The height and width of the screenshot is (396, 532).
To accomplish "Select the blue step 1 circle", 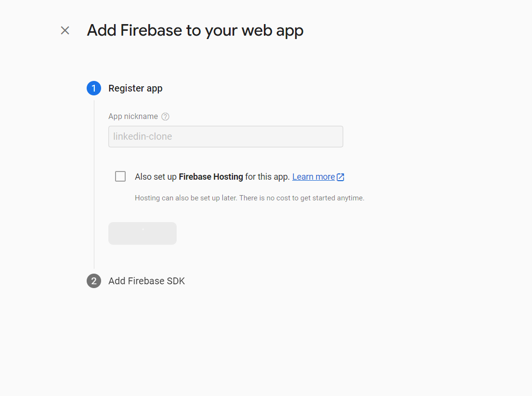I will point(94,88).
